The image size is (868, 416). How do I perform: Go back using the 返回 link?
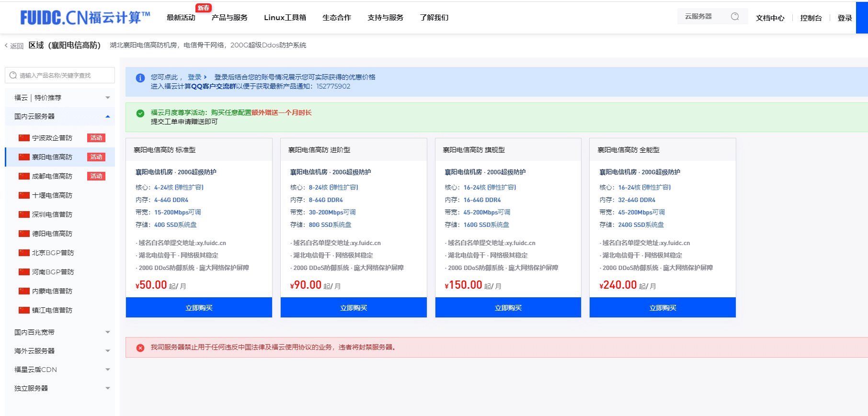pos(14,46)
